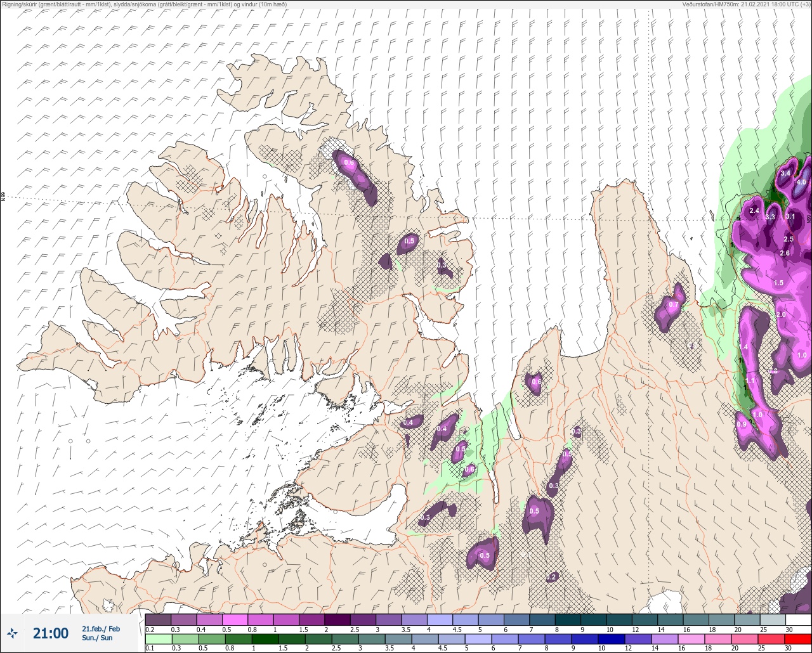Select the 21:00 forecast time label
This screenshot has width=812, height=653.
coord(51,633)
